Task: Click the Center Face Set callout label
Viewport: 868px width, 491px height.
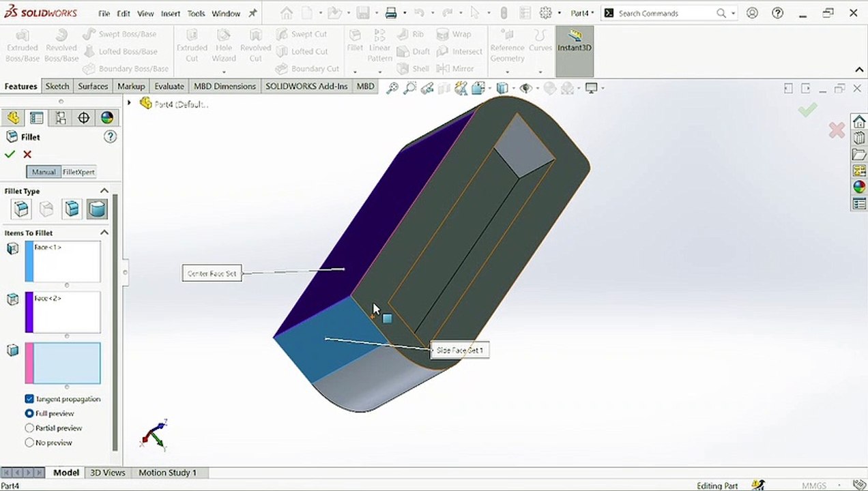Action: [212, 273]
